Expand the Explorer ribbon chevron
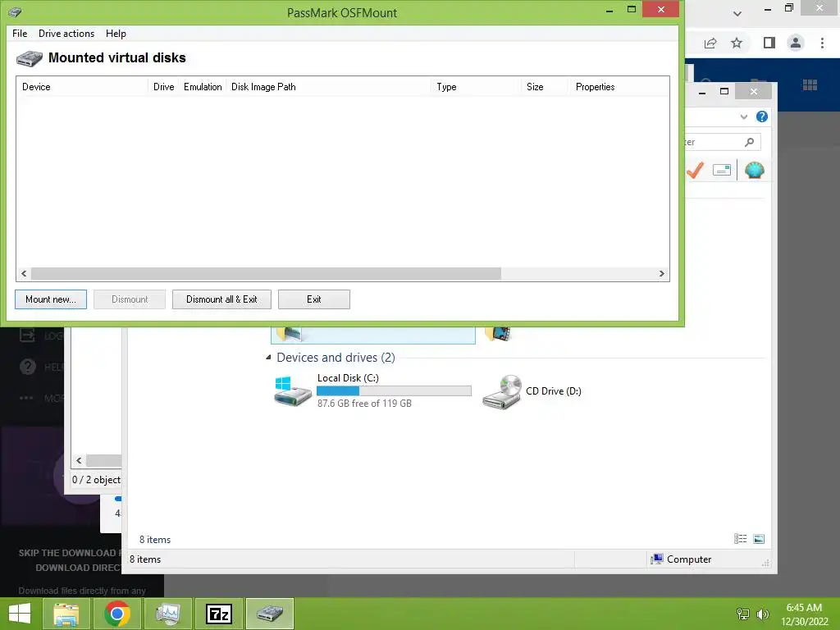 point(743,116)
